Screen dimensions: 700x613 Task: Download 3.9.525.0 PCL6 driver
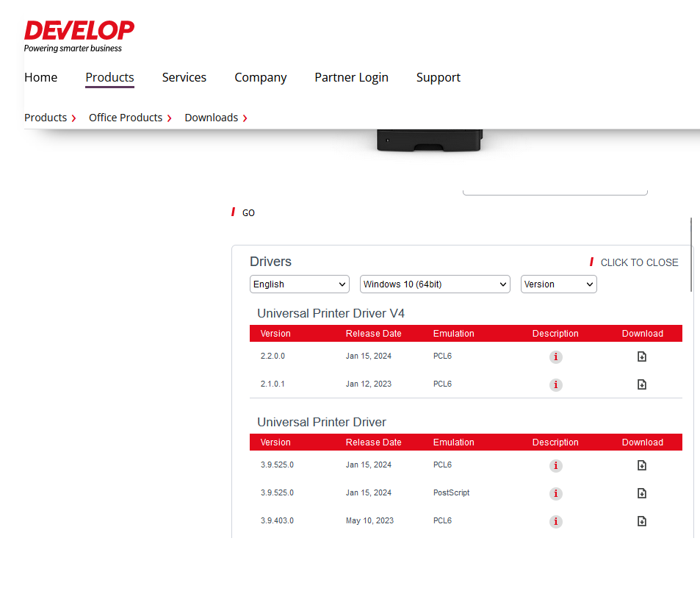(x=641, y=465)
